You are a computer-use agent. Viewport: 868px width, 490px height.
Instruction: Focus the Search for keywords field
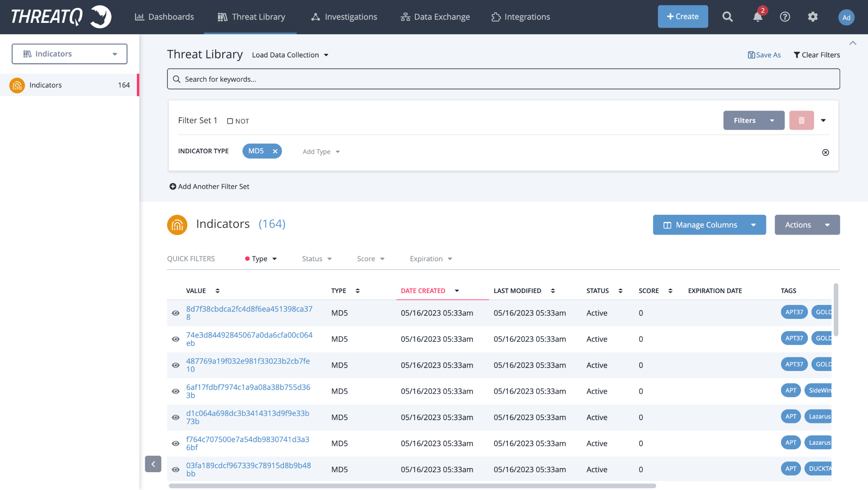point(504,79)
